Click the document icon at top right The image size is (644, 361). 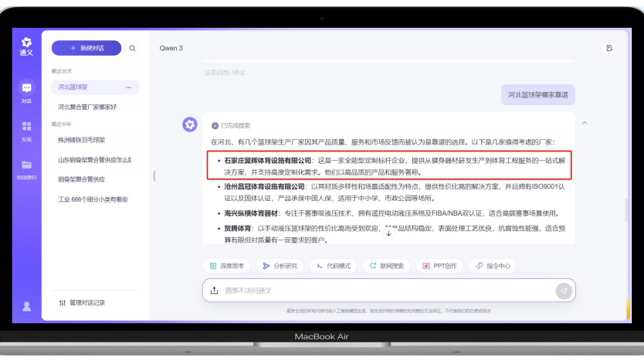[x=609, y=48]
